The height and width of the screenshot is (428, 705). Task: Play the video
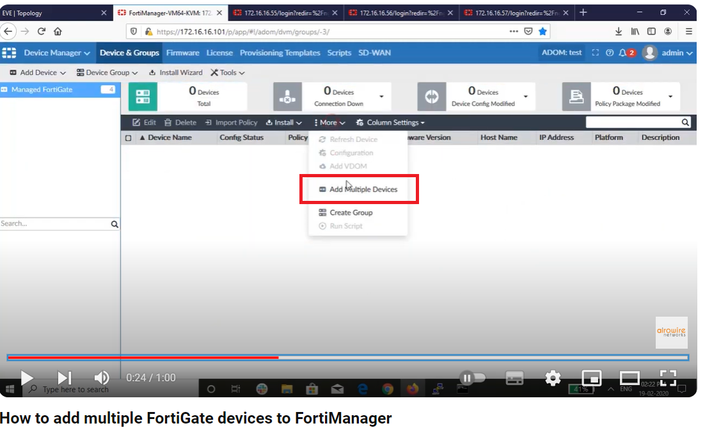(x=27, y=378)
